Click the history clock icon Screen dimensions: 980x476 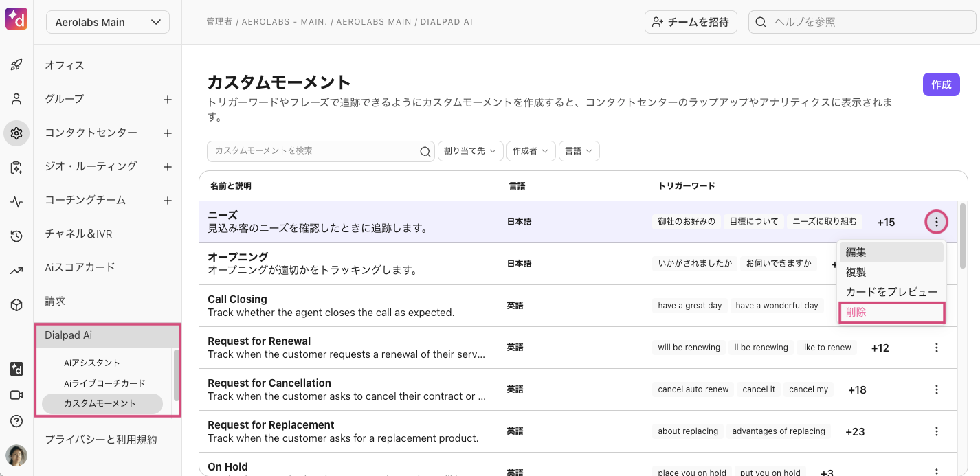(x=16, y=236)
